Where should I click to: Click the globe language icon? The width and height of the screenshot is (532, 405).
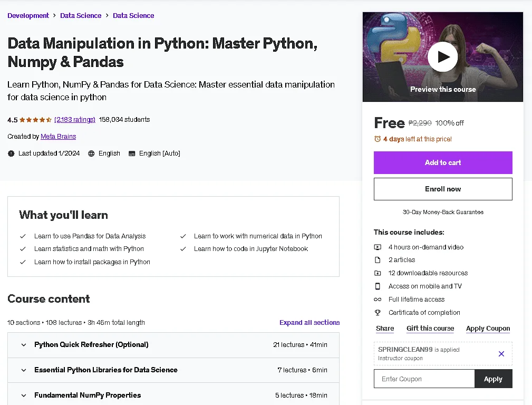91,153
